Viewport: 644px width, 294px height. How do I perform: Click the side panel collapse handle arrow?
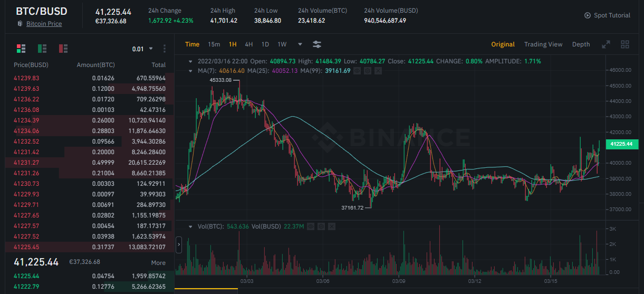178,245
